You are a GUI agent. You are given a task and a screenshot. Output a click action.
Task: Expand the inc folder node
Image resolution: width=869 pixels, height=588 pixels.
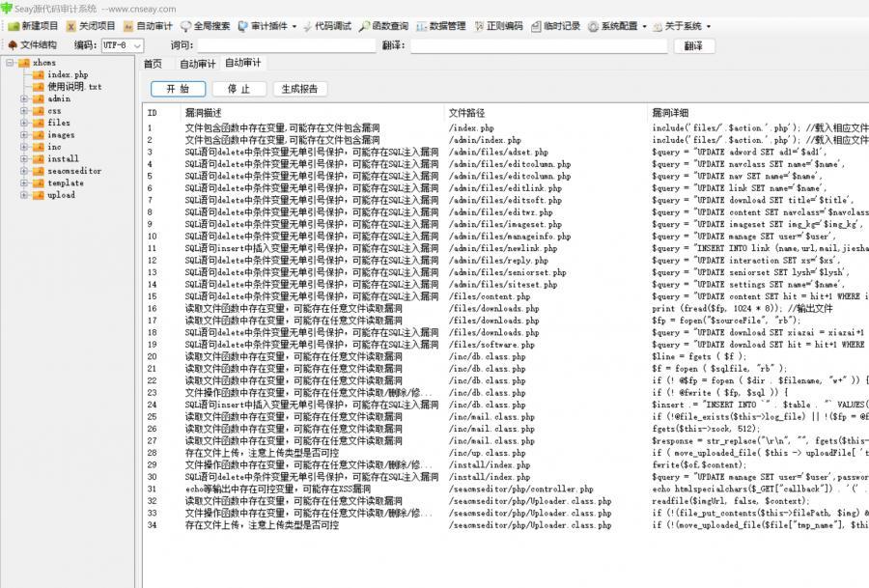point(24,147)
